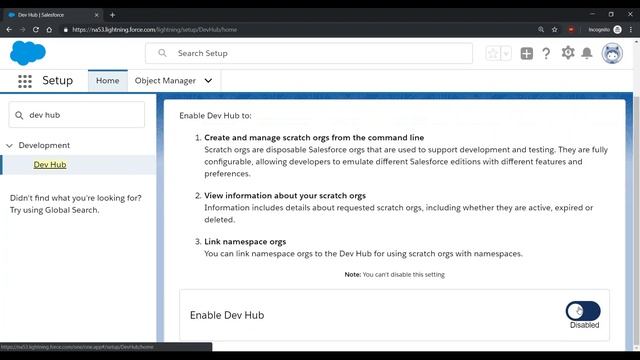Click the red extension icon in toolbar
Image resolution: width=640 pixels, height=360 pixels.
tap(571, 29)
